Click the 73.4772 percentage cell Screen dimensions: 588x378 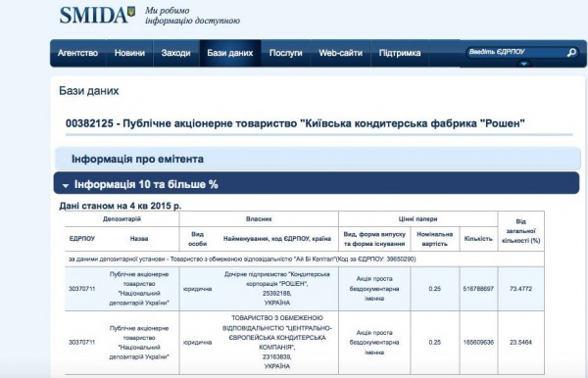[x=521, y=289]
